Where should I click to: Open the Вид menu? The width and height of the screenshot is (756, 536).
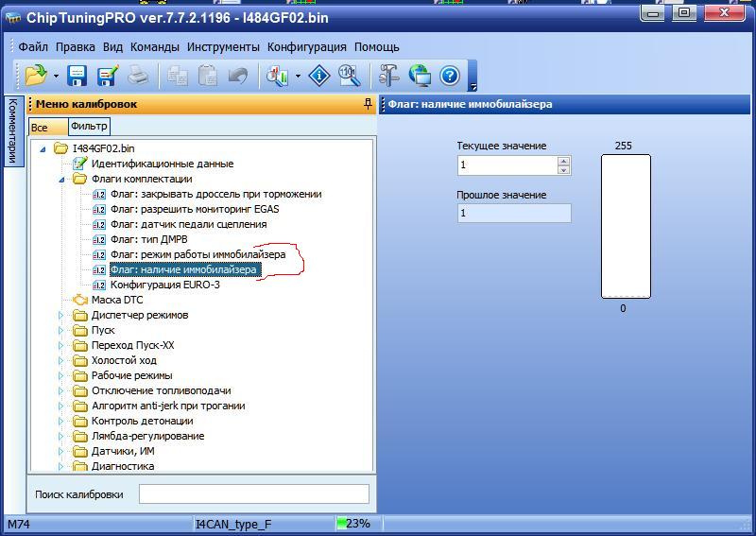tap(112, 47)
